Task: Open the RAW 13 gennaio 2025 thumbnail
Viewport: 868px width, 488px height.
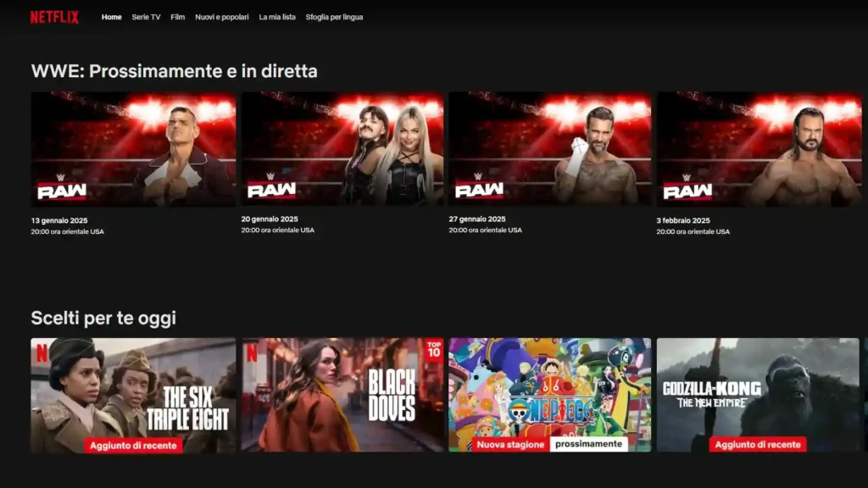Action: (x=133, y=149)
